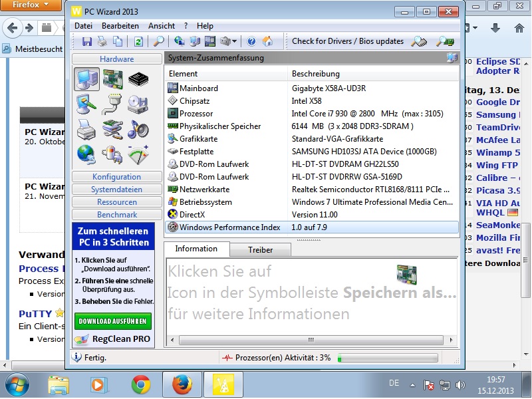Expand the Benchmark category
532x399 pixels.
click(117, 214)
